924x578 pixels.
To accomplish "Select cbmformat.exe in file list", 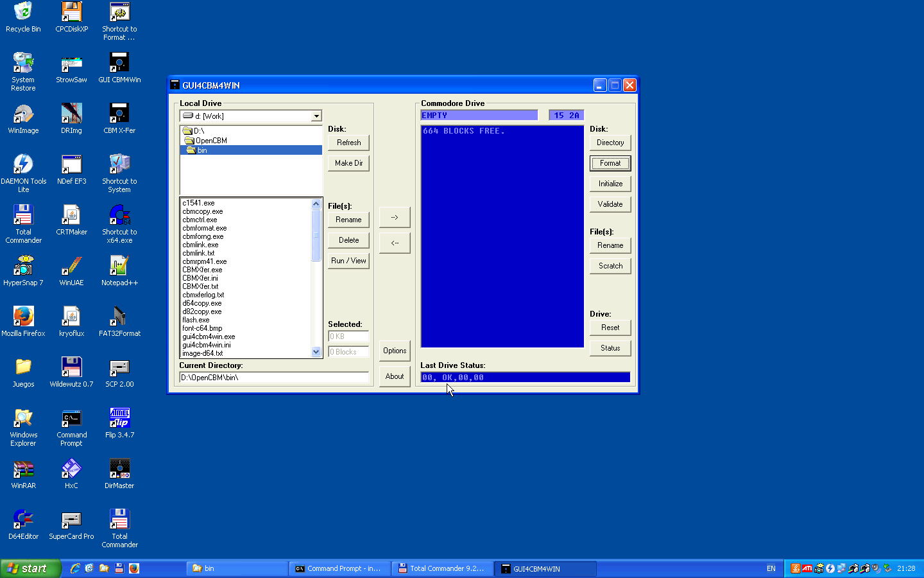I will (x=205, y=228).
